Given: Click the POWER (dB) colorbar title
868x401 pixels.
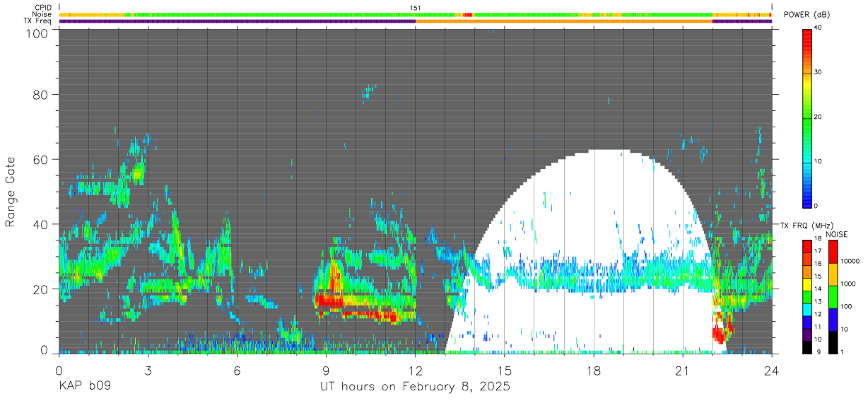Looking at the screenshot, I should pyautogui.click(x=807, y=15).
